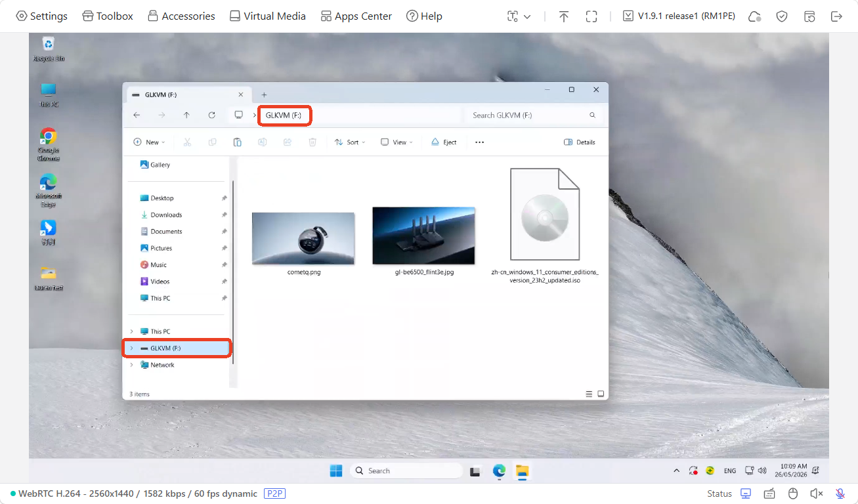858x504 pixels.
Task: Expand the This PC tree node chevron
Action: 131,331
